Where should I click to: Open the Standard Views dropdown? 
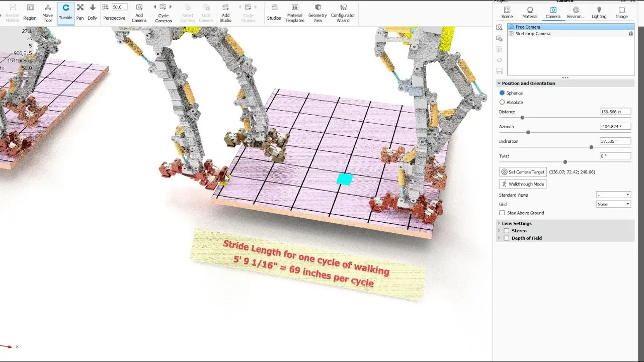point(613,195)
